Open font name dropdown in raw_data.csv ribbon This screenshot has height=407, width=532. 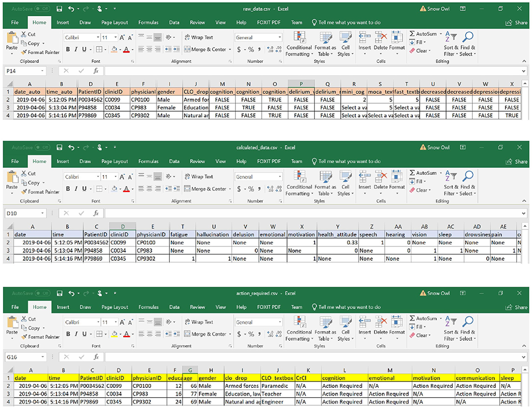click(x=98, y=37)
